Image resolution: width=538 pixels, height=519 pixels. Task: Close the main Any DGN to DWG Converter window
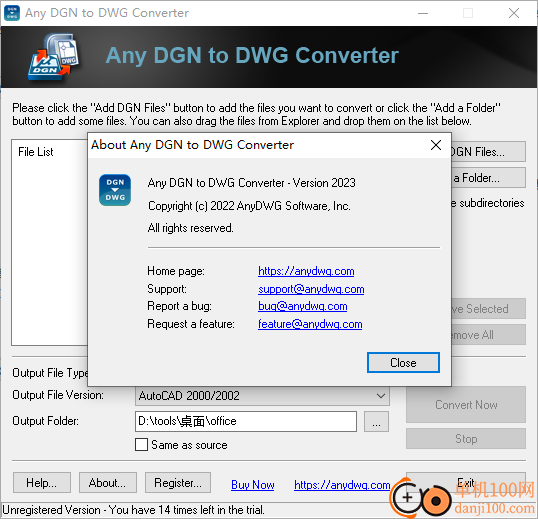click(514, 13)
